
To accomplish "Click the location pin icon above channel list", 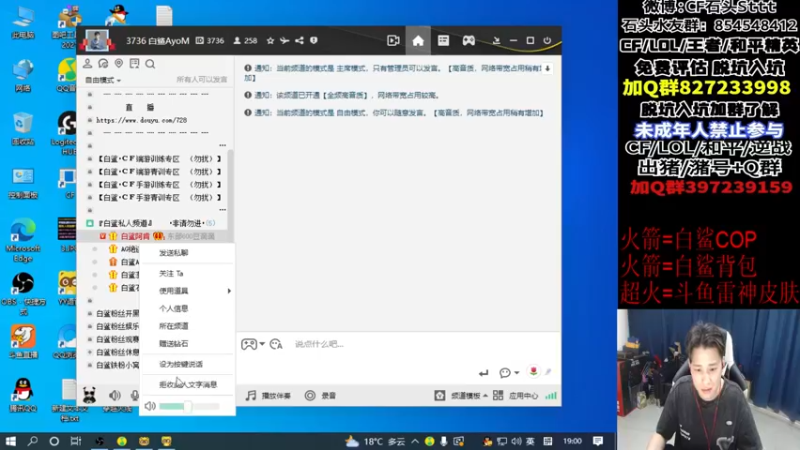I will pyautogui.click(x=118, y=64).
